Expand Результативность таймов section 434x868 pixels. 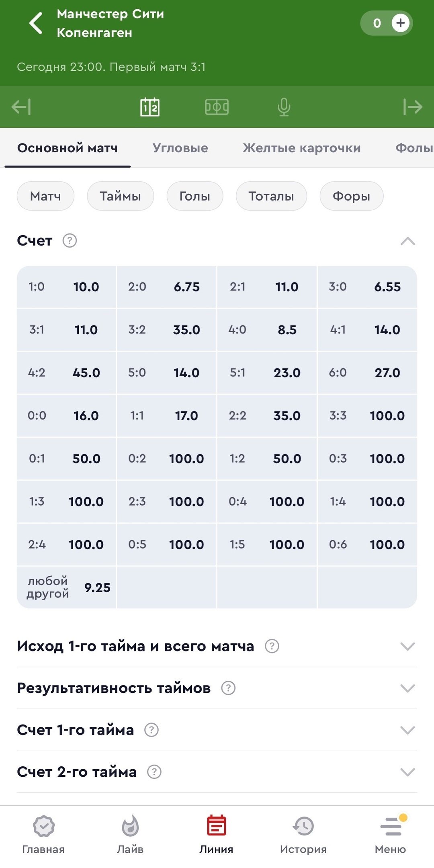(407, 688)
